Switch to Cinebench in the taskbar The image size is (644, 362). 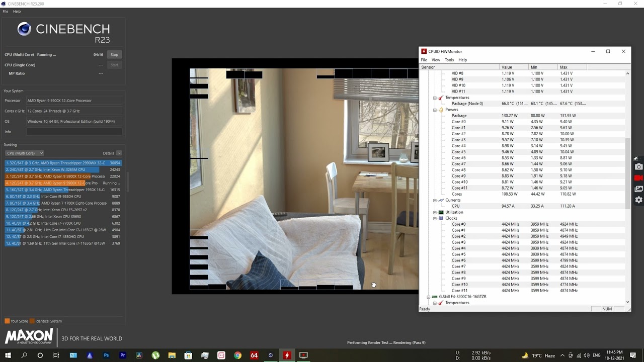270,355
